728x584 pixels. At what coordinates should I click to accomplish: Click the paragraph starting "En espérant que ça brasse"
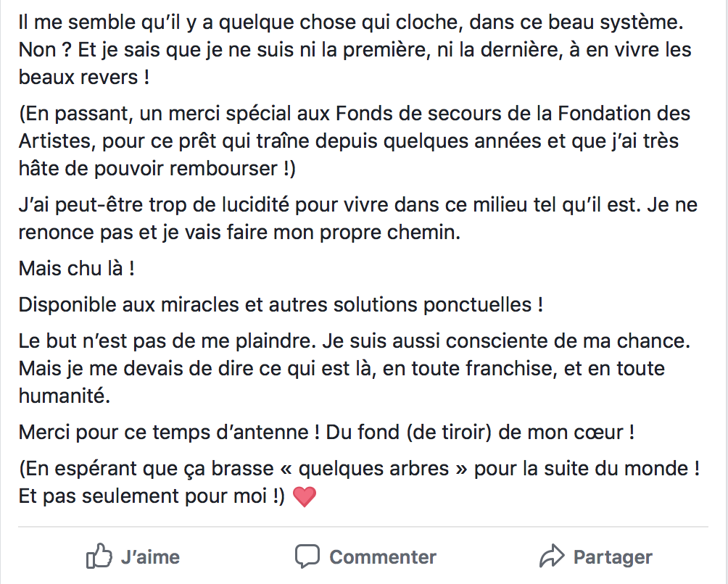[x=359, y=483]
